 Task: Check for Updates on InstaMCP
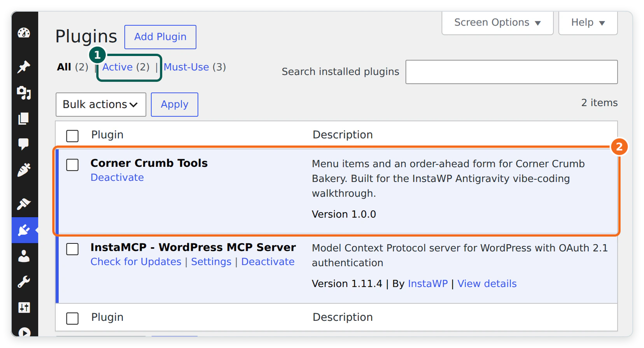click(136, 262)
